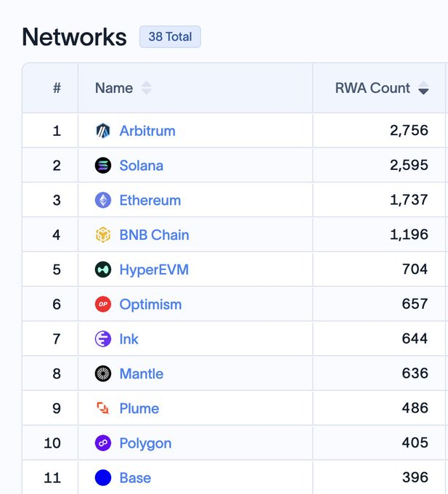The height and width of the screenshot is (494, 448).
Task: Click the # column header
Action: pyautogui.click(x=57, y=88)
